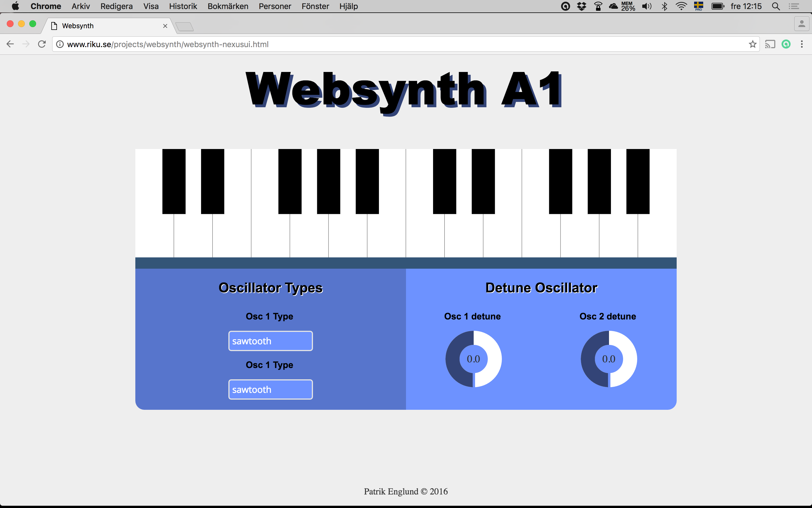812x508 pixels.
Task: Play the leftmost black piano key
Action: (174, 181)
